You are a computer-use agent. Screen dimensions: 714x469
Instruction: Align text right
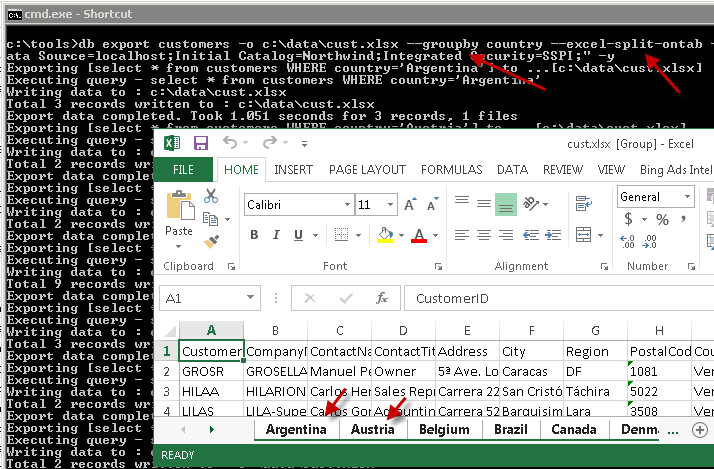point(505,235)
